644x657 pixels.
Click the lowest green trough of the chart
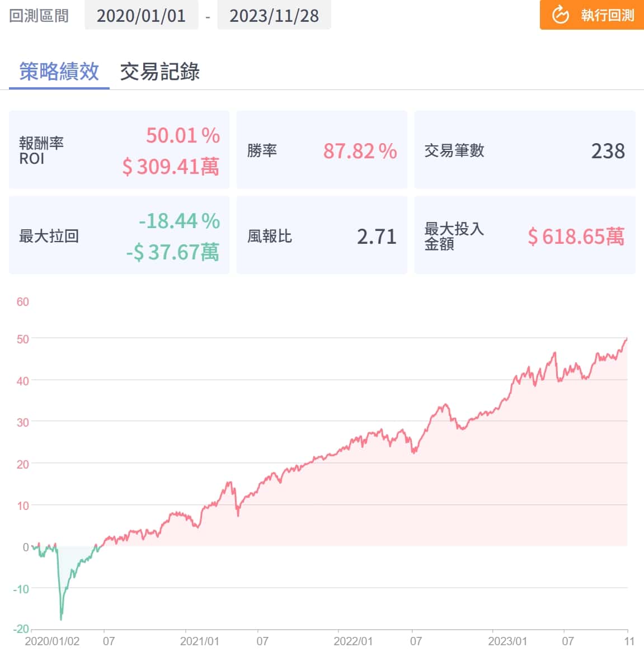61,618
